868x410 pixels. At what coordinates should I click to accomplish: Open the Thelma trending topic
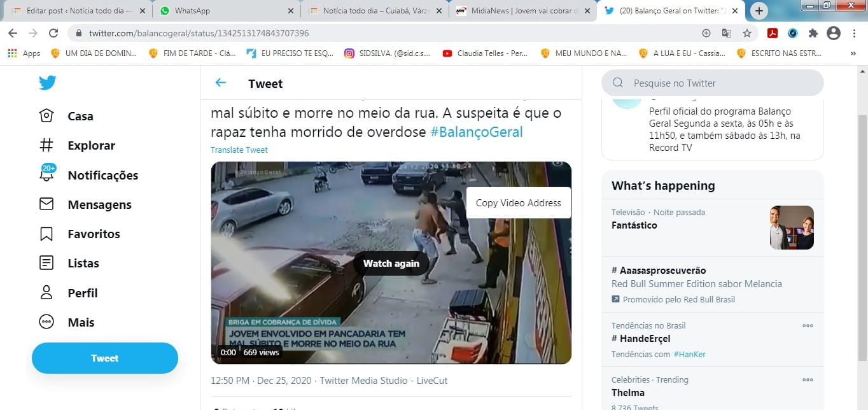pyautogui.click(x=713, y=388)
